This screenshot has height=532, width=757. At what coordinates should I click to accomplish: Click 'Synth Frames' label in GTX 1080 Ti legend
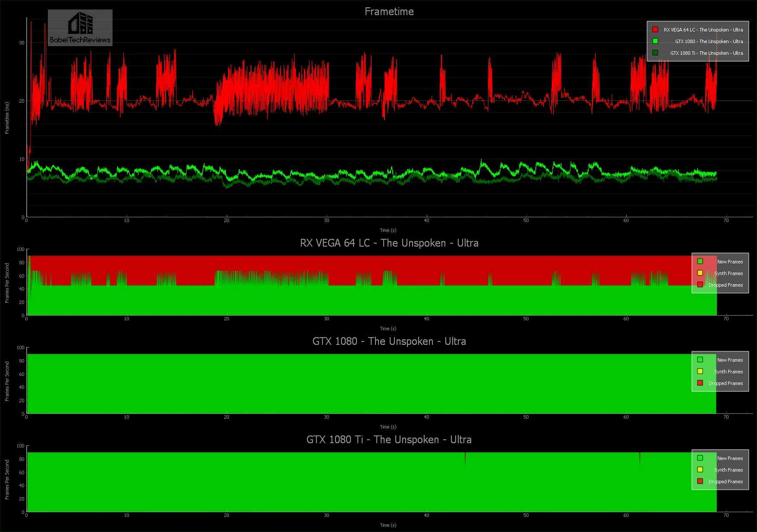729,470
